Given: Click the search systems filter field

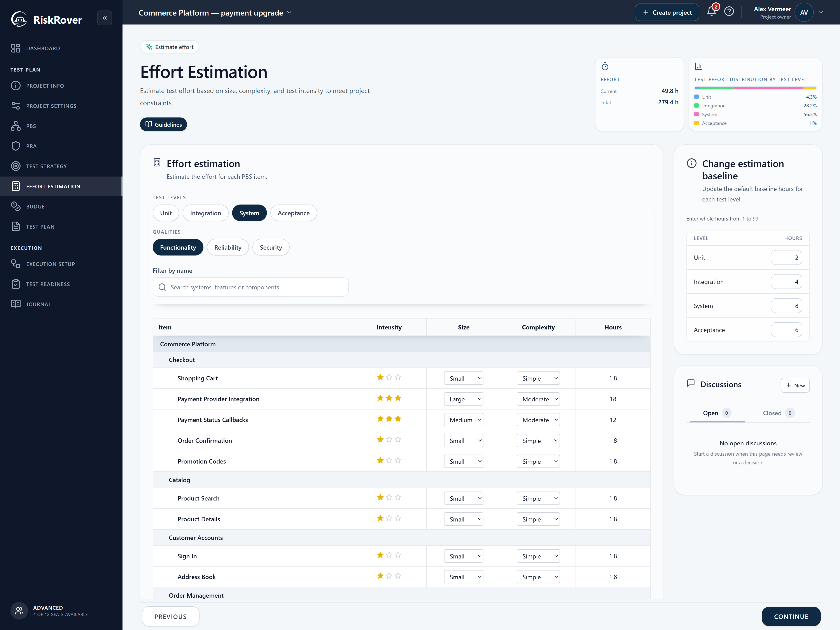Looking at the screenshot, I should coord(251,287).
